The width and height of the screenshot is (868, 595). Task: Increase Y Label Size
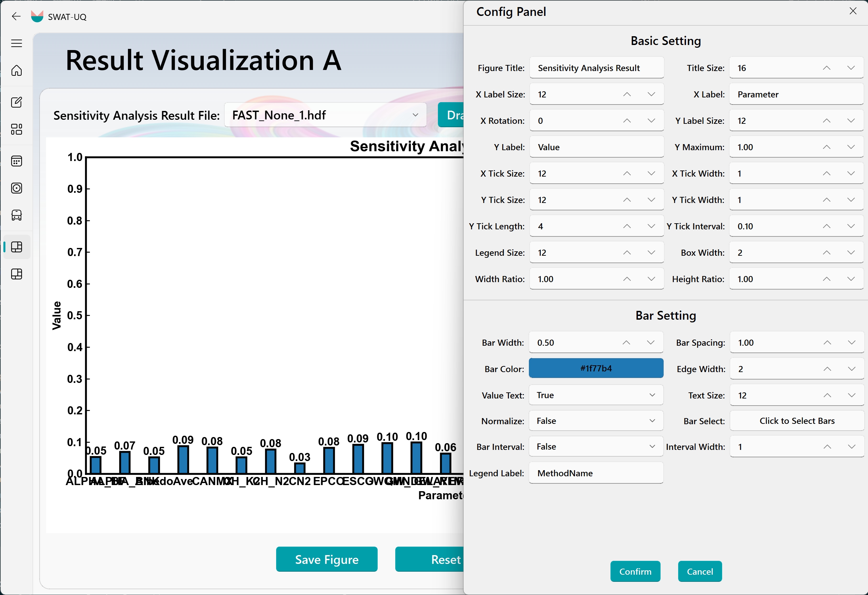[x=826, y=121]
